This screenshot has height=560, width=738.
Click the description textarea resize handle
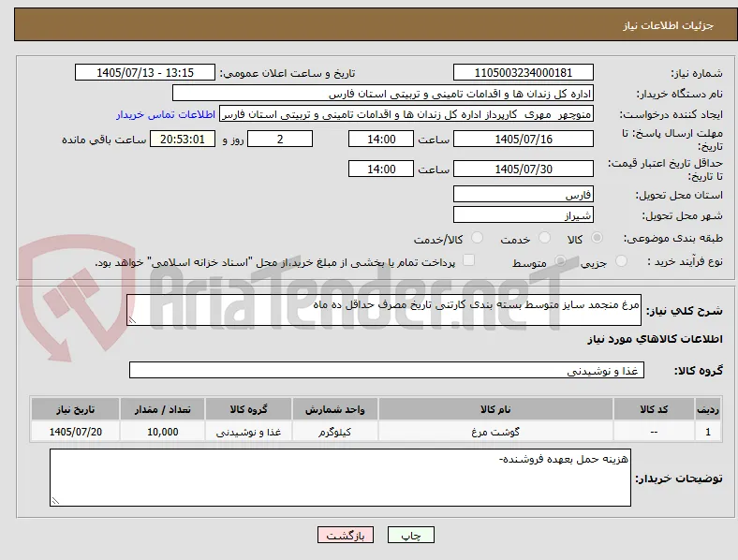point(132,320)
